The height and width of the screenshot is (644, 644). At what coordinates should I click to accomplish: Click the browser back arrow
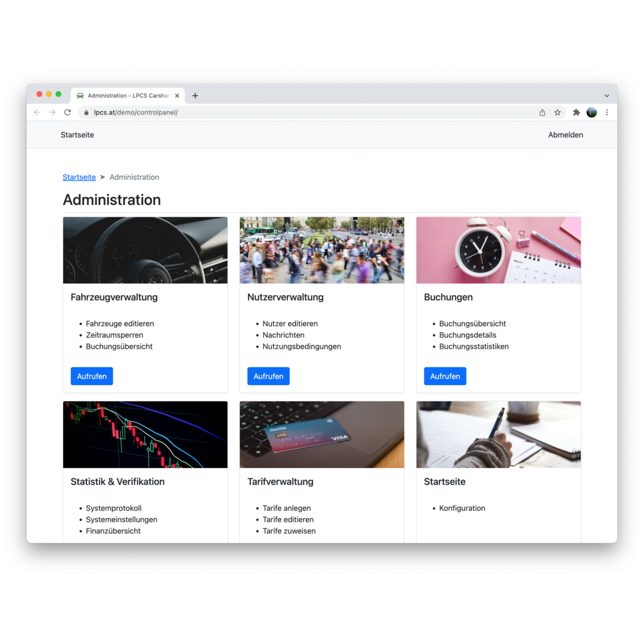click(x=38, y=112)
